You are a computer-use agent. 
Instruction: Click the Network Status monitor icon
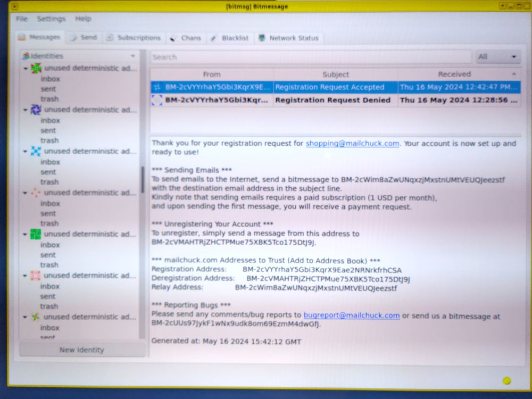262,38
